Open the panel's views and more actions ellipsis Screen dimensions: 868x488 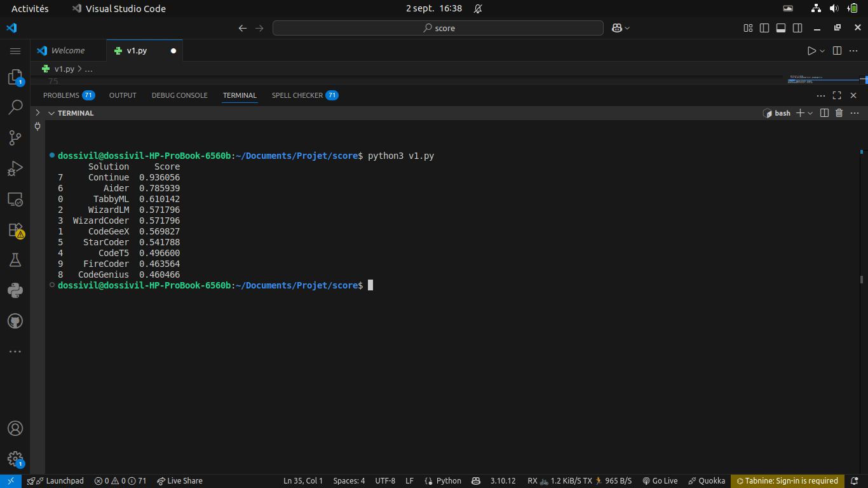pyautogui.click(x=821, y=95)
